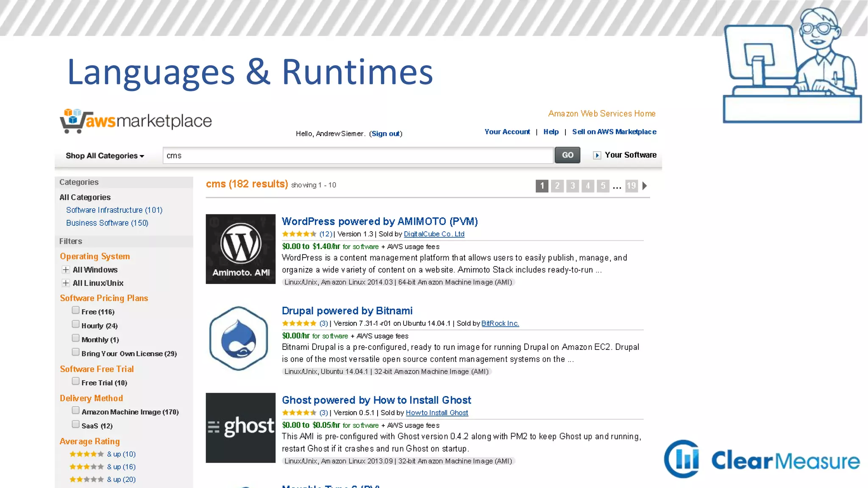Click the Software Pricing Plans heading
The height and width of the screenshot is (488, 868).
104,298
